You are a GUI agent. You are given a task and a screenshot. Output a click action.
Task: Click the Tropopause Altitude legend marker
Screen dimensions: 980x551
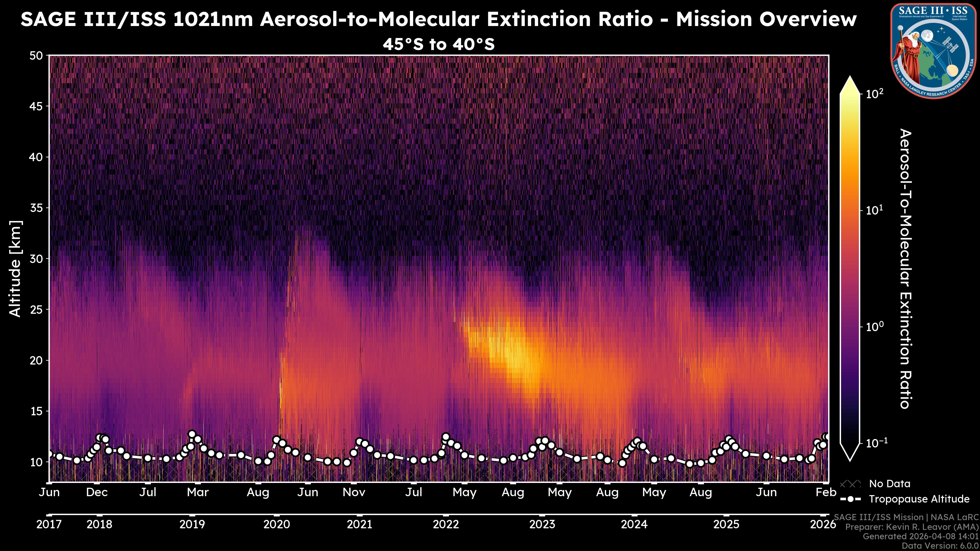(850, 499)
